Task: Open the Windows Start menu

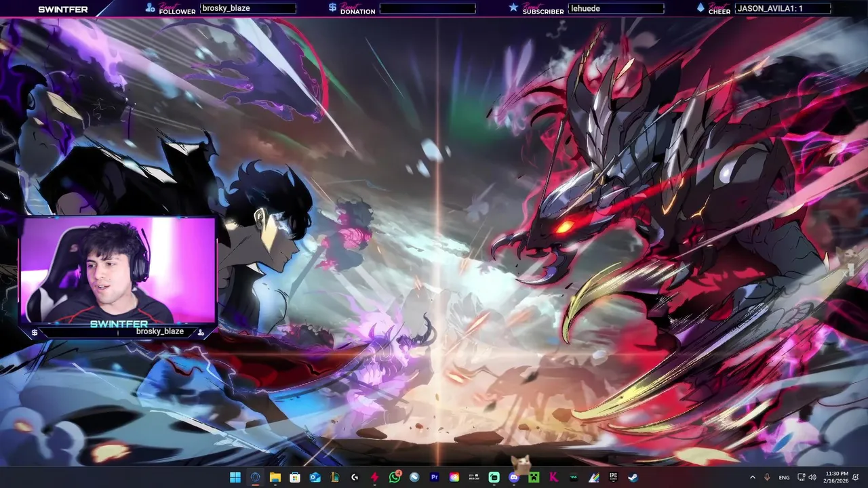Action: (x=235, y=477)
